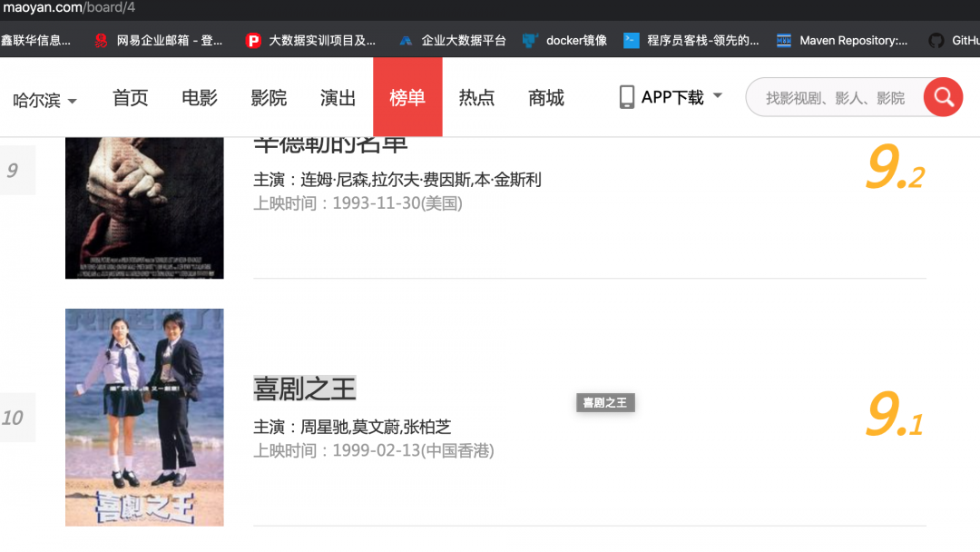Expand the 哈尔滨 city selector
980x552 pixels.
pos(44,100)
